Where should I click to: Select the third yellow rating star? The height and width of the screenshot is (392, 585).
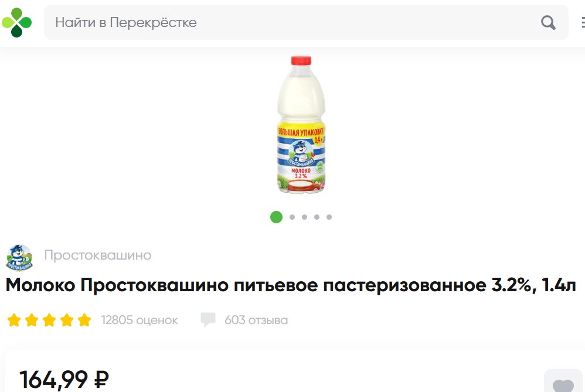tap(49, 320)
